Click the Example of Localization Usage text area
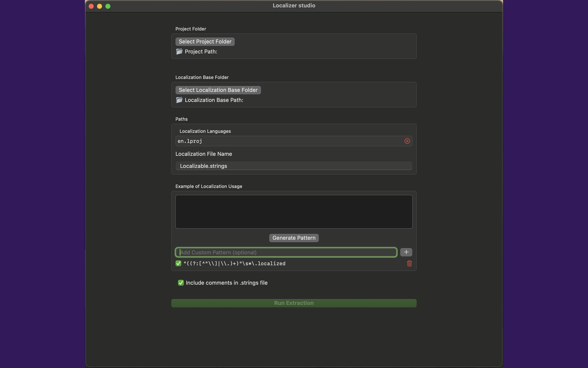This screenshot has height=368, width=588. [x=294, y=212]
